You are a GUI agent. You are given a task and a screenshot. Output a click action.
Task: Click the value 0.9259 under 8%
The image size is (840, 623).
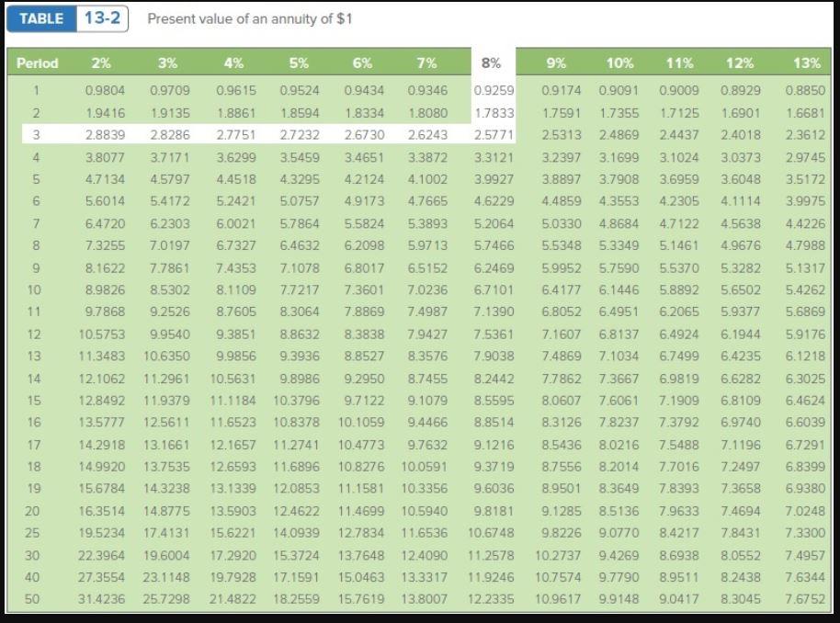(492, 87)
